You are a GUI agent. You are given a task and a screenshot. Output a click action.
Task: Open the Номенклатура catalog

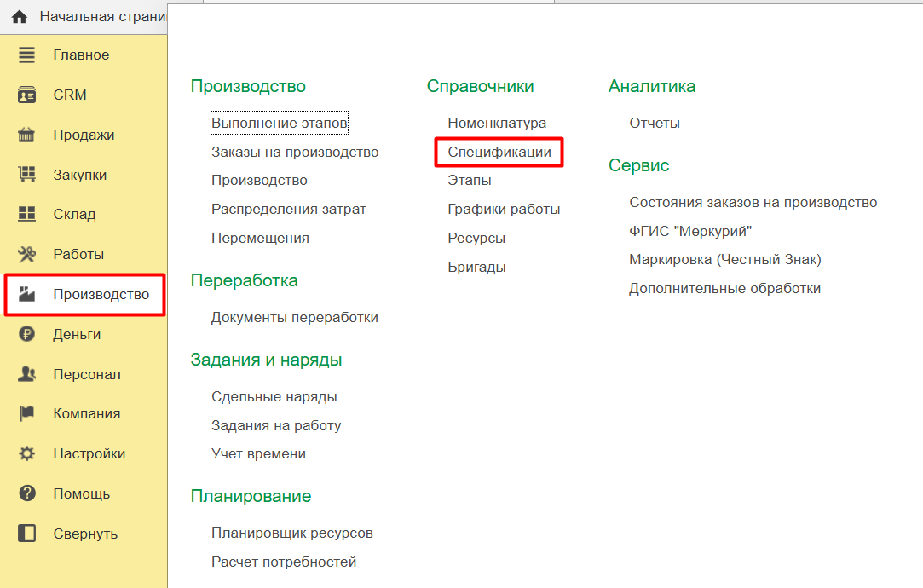pos(497,123)
